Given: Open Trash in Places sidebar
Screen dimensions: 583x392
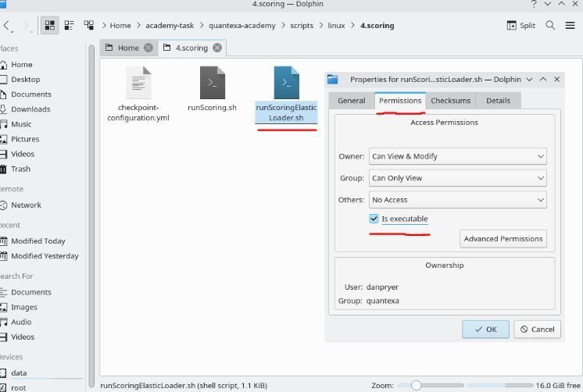Looking at the screenshot, I should pyautogui.click(x=20, y=169).
